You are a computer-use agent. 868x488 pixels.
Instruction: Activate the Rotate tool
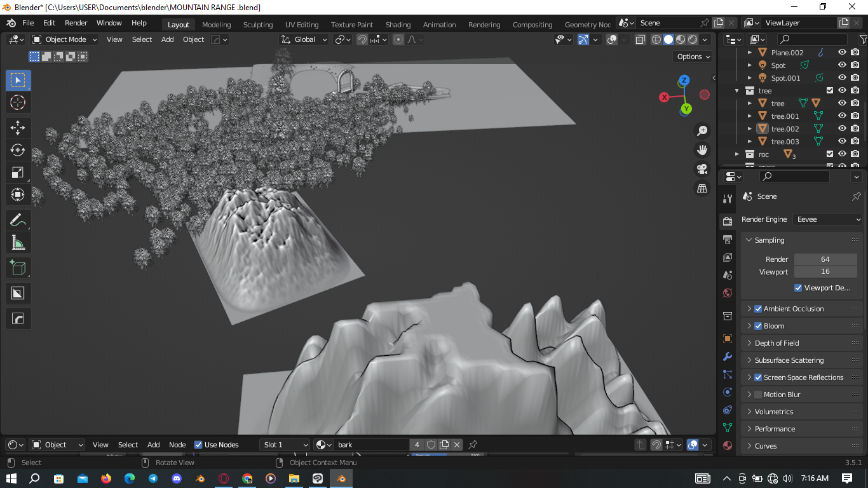[x=18, y=150]
